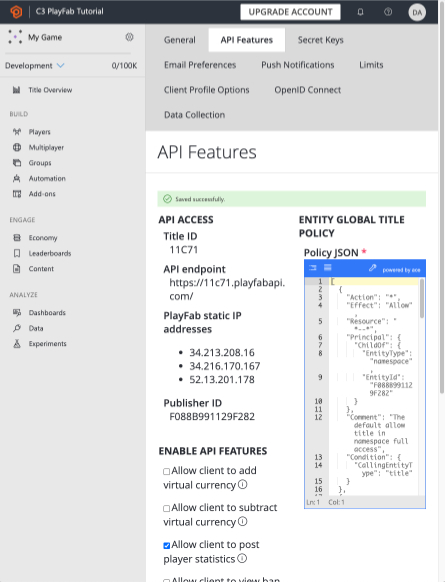The width and height of the screenshot is (445, 582).
Task: Open Economy in the sidebar
Action: click(43, 238)
